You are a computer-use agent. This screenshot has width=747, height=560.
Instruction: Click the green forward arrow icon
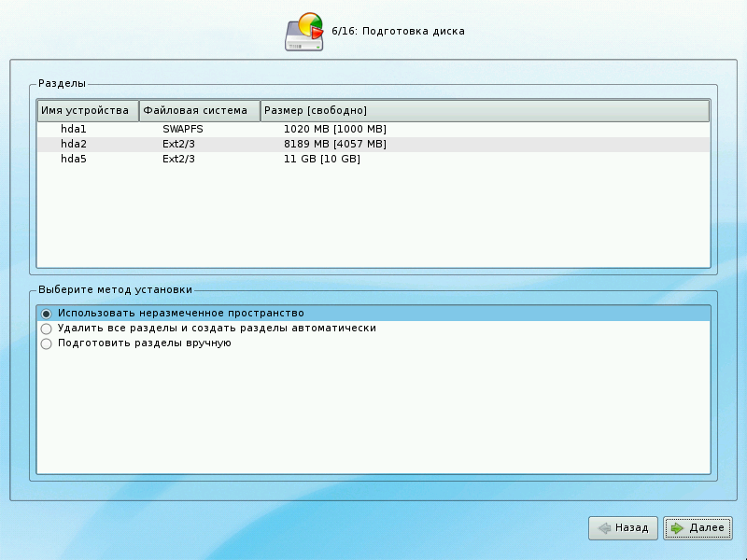click(x=677, y=528)
